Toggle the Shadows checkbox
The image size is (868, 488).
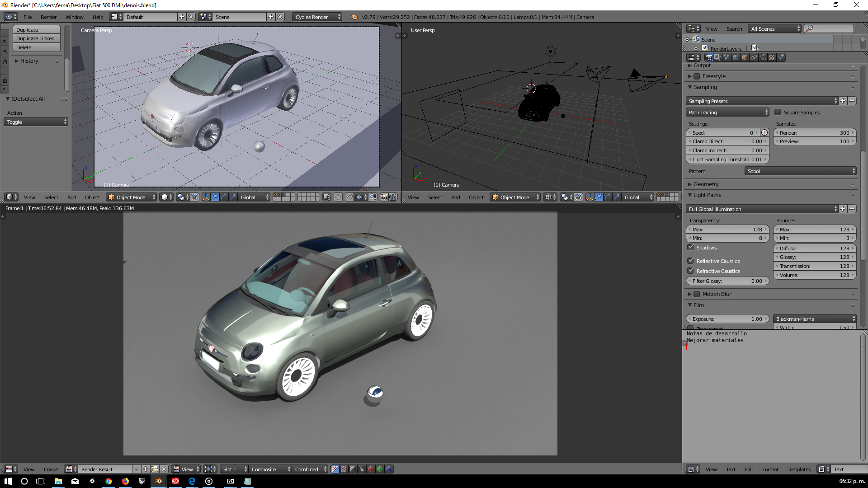point(690,247)
